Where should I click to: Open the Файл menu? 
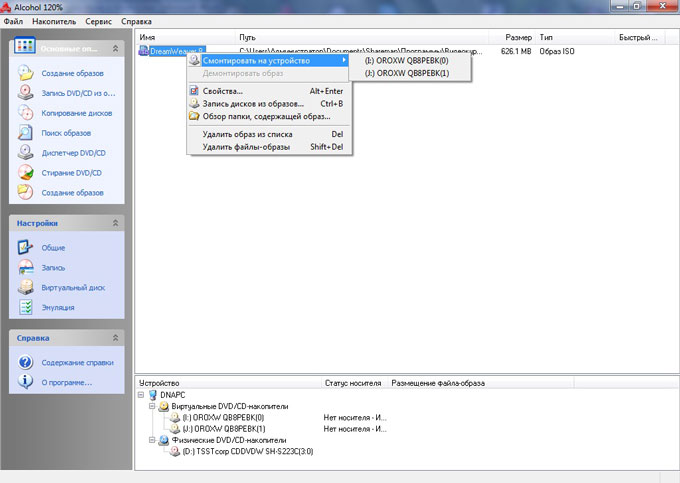[13, 21]
